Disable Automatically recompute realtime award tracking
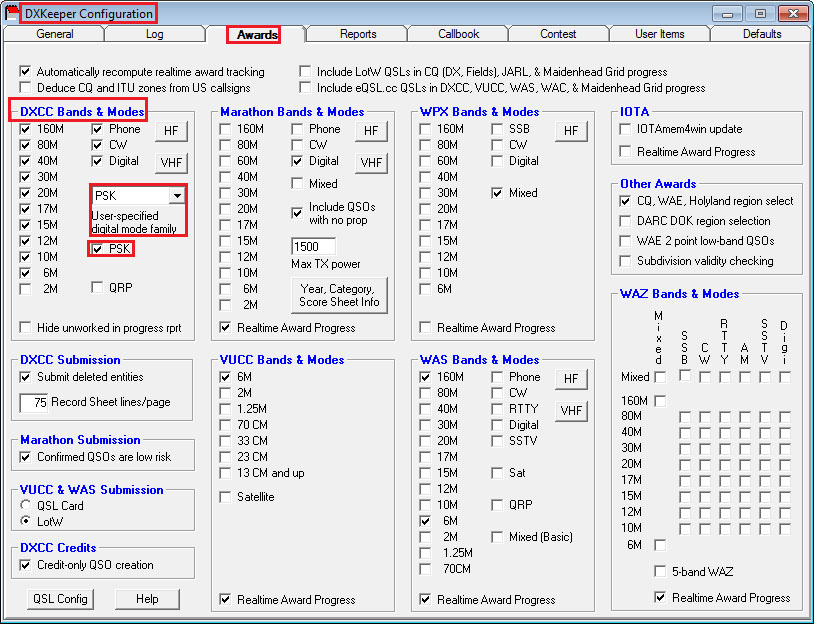 point(25,72)
